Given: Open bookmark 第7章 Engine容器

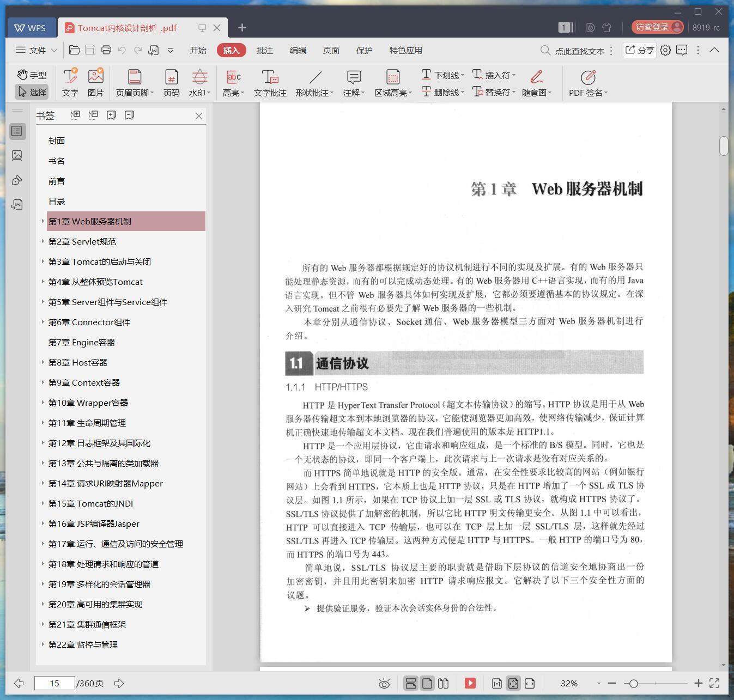Looking at the screenshot, I should [x=82, y=342].
